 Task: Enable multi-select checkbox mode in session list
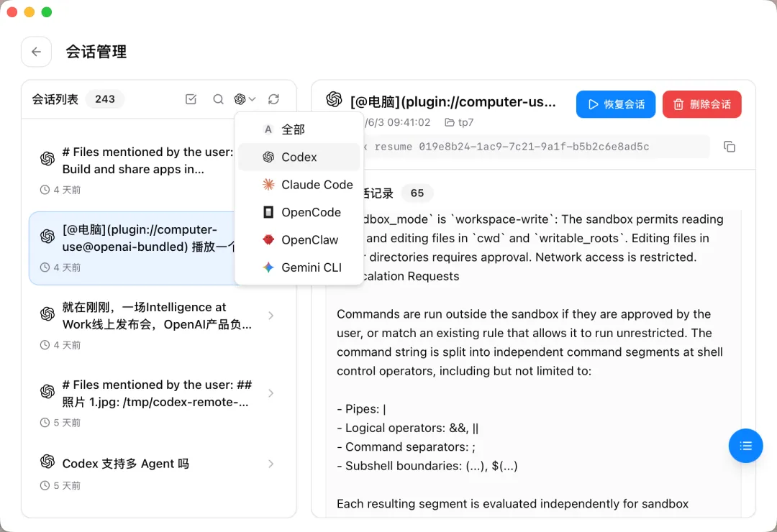191,99
